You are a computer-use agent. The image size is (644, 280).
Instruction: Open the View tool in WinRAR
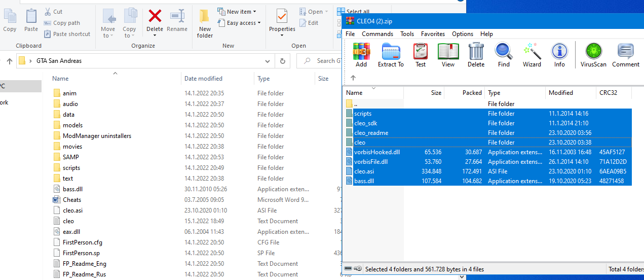click(448, 55)
